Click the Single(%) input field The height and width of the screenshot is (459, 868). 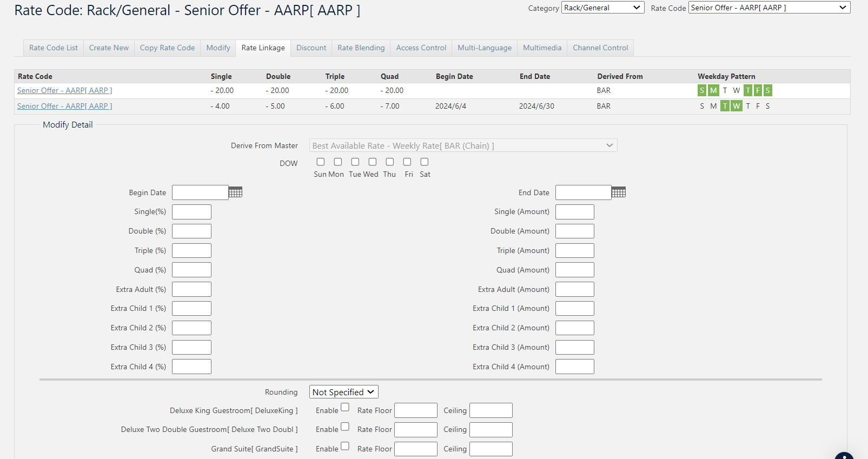(191, 212)
